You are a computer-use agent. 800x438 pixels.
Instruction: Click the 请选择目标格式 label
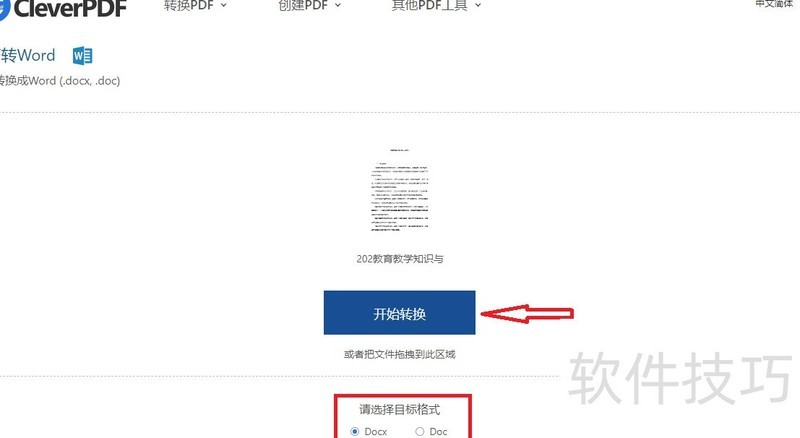(x=399, y=409)
